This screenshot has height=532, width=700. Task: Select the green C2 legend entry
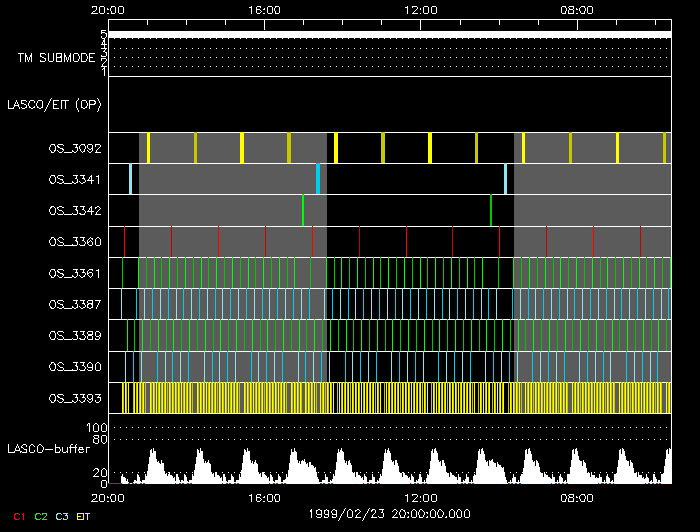tap(41, 516)
